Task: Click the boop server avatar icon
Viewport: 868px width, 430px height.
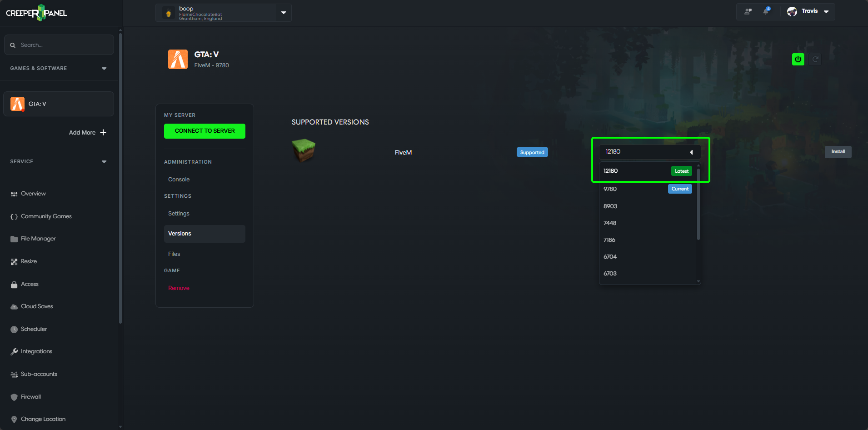Action: [x=169, y=14]
